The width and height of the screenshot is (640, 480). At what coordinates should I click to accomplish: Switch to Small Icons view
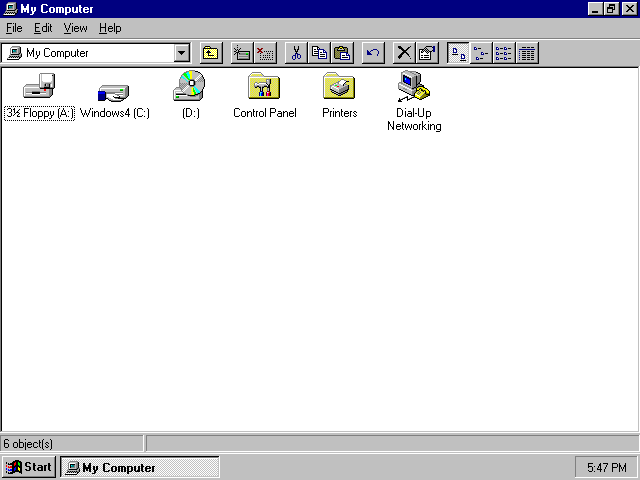pyautogui.click(x=481, y=53)
